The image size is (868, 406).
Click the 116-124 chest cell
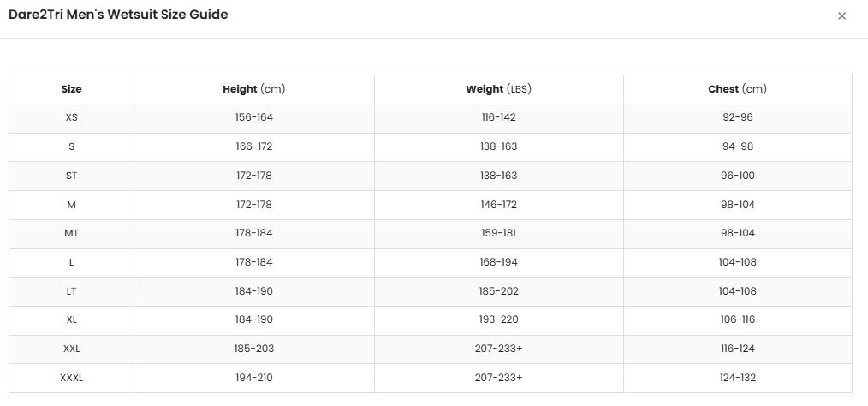737,349
